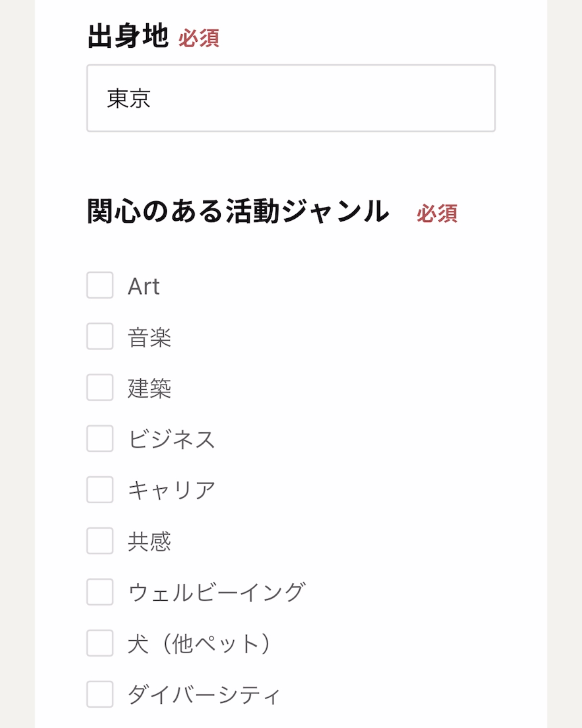
Task: Click the ウェルビーイング option label text
Action: (x=216, y=593)
